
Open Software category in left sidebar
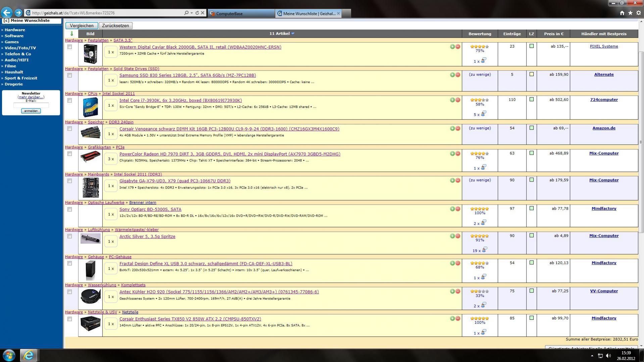click(x=14, y=36)
